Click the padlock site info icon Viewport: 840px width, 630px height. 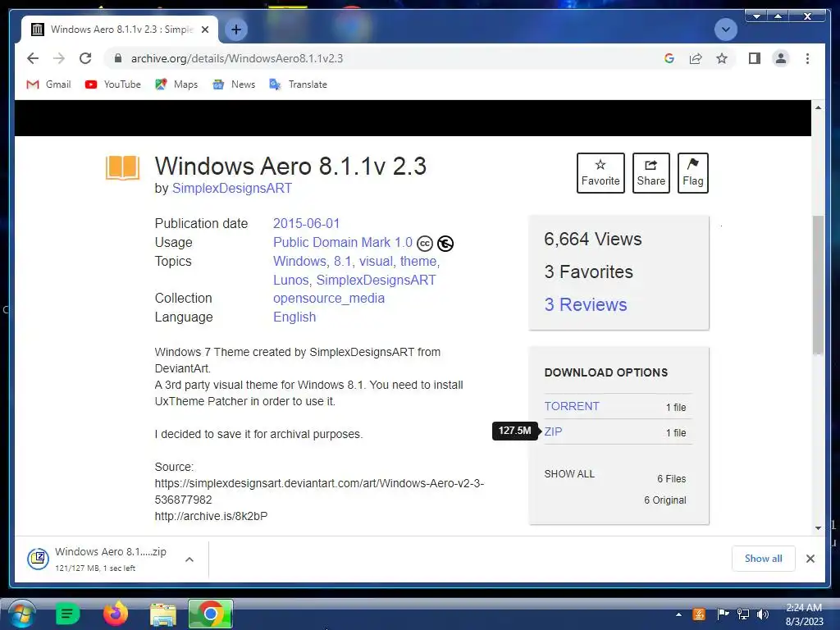pyautogui.click(x=118, y=58)
